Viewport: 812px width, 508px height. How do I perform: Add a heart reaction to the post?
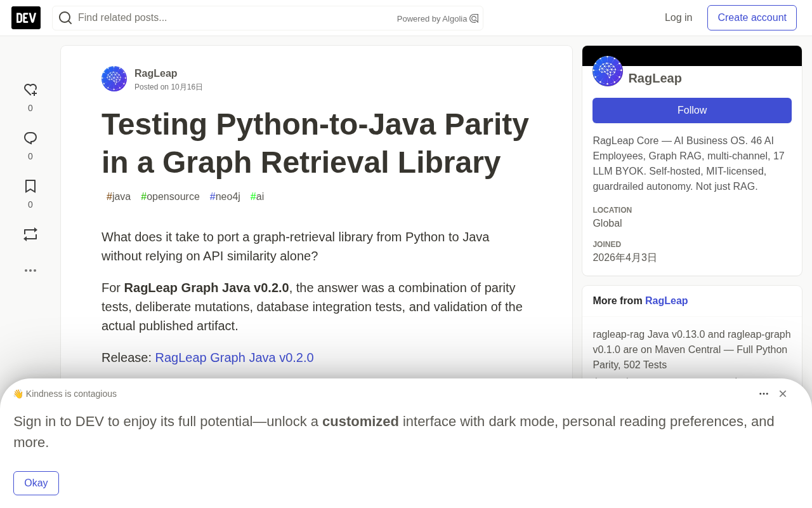[x=30, y=90]
